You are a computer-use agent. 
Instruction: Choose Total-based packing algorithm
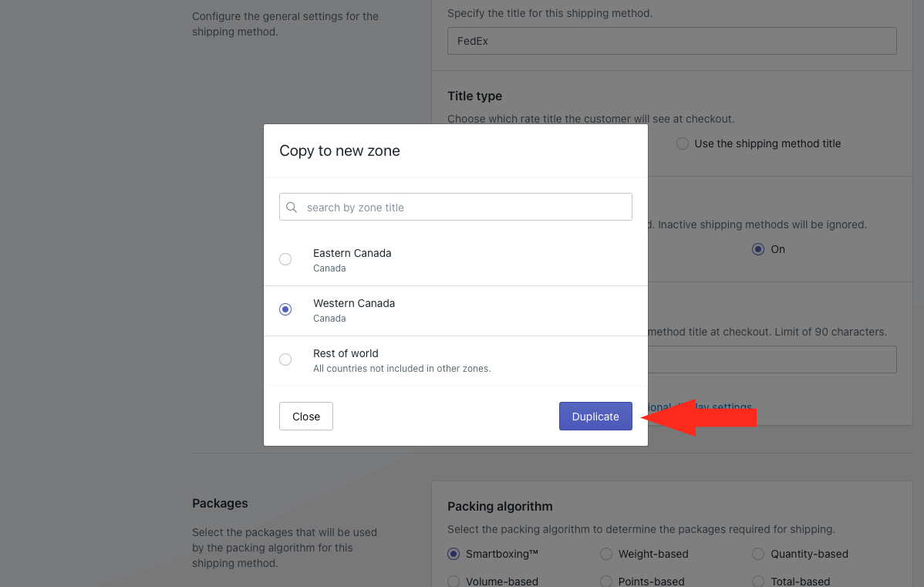click(x=758, y=581)
